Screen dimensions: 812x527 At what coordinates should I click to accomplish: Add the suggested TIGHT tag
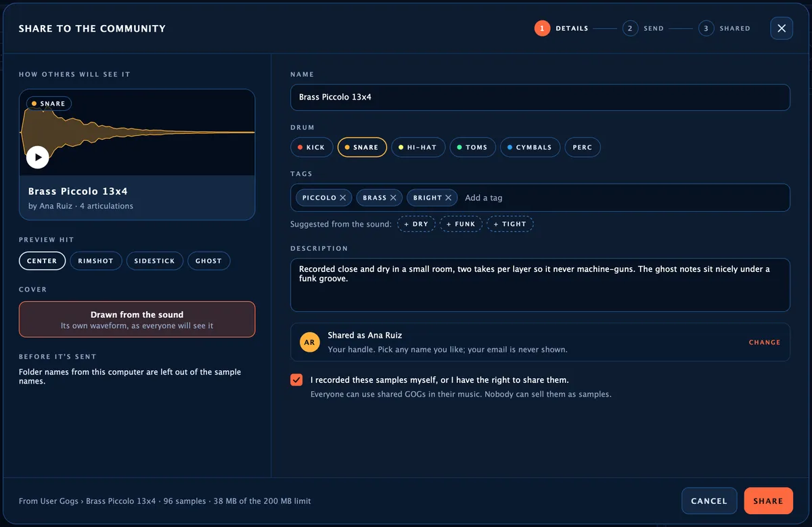coord(510,224)
